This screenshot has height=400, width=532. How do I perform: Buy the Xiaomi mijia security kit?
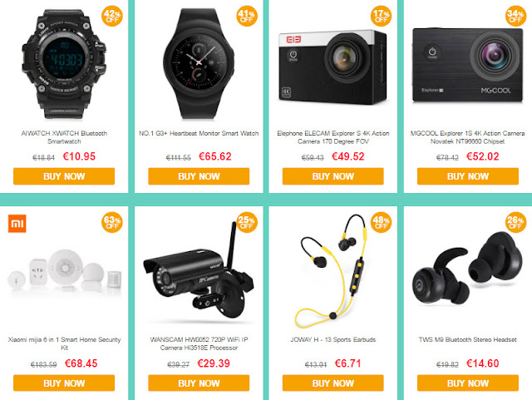point(64,383)
